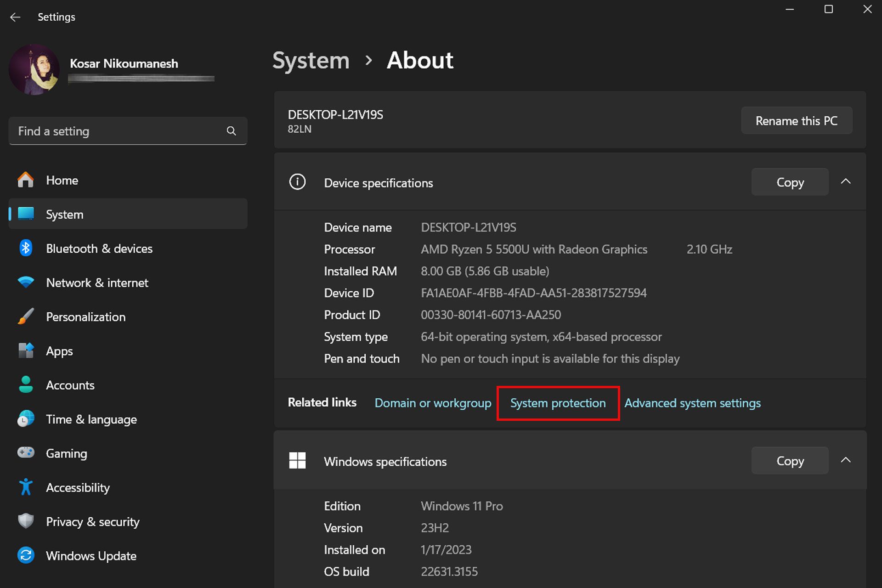Click the installed RAM value 8.00 GB
This screenshot has height=588, width=882.
[485, 271]
